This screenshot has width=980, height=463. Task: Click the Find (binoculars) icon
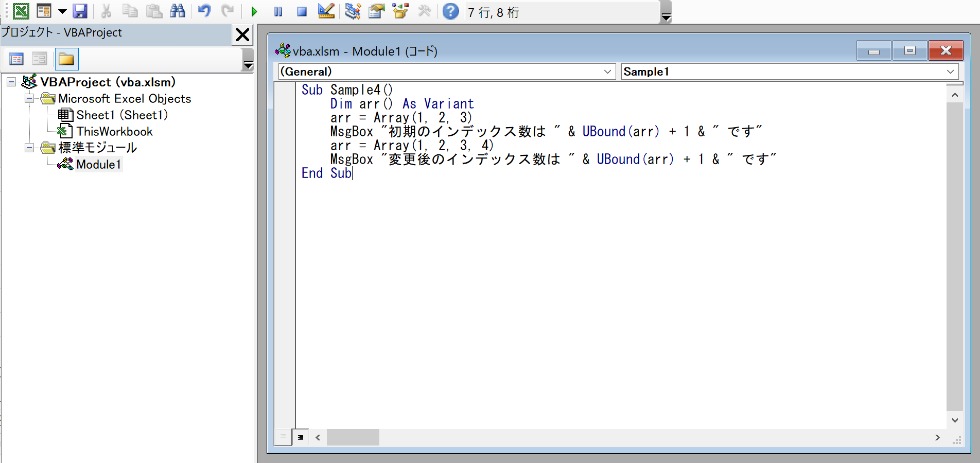pyautogui.click(x=178, y=11)
